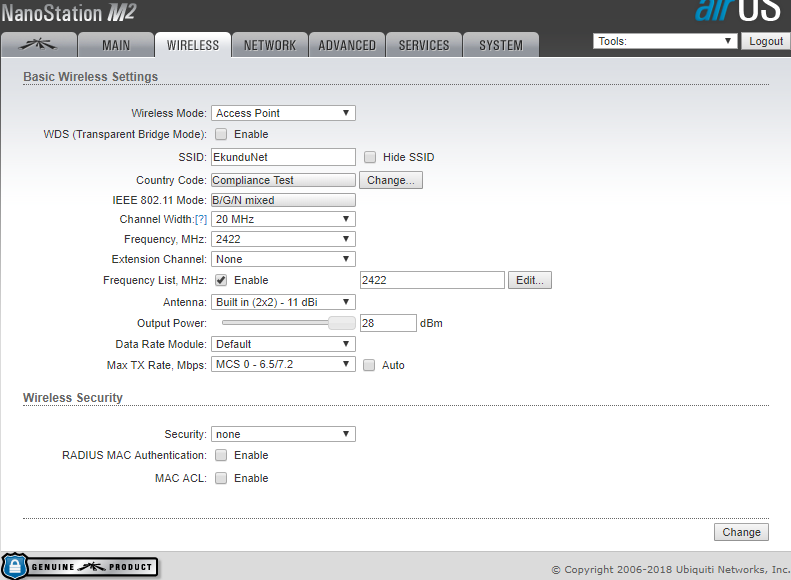Click the Output Power slider handle

[x=342, y=323]
